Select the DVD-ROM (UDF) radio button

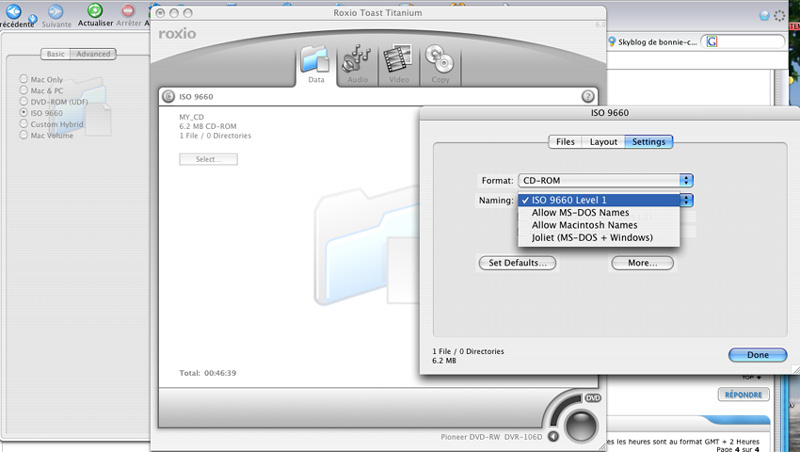[23, 101]
